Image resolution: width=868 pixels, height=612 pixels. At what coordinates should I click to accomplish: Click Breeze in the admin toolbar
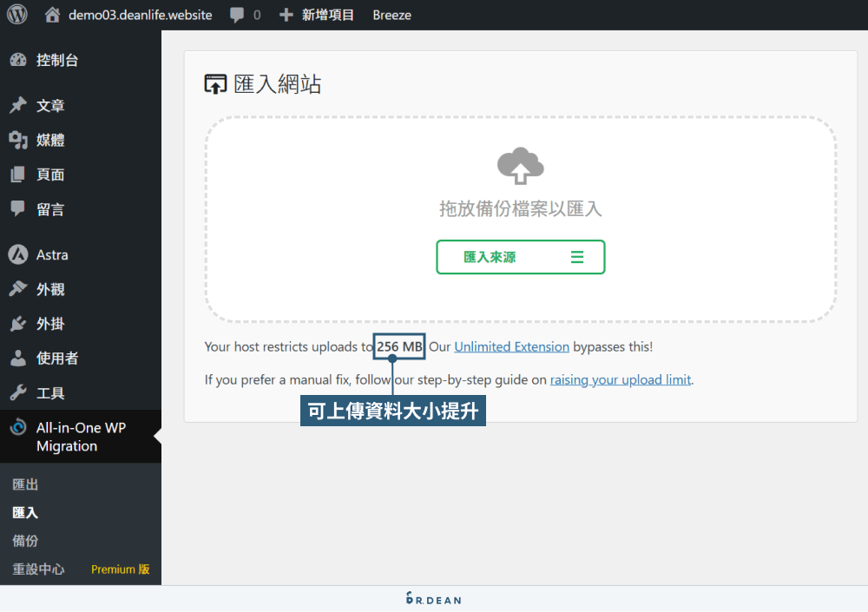click(391, 14)
